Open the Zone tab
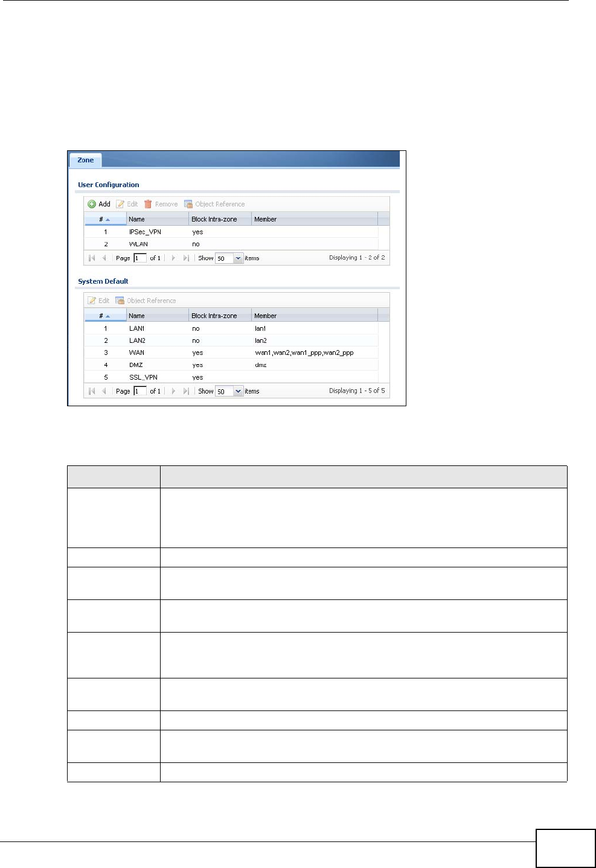The width and height of the screenshot is (596, 868). coord(86,160)
